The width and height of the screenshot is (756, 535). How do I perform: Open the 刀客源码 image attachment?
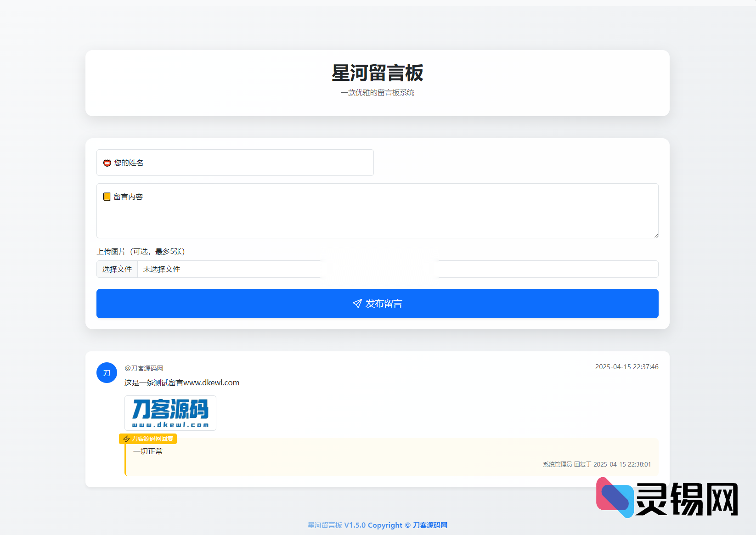[x=170, y=413]
